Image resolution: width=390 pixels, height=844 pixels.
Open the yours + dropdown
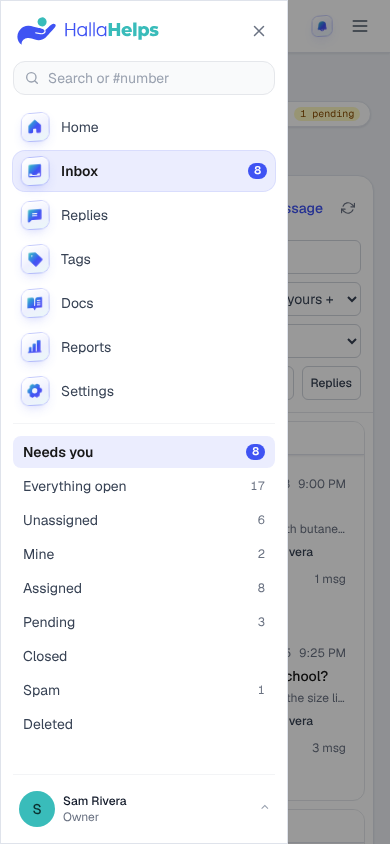tap(324, 299)
